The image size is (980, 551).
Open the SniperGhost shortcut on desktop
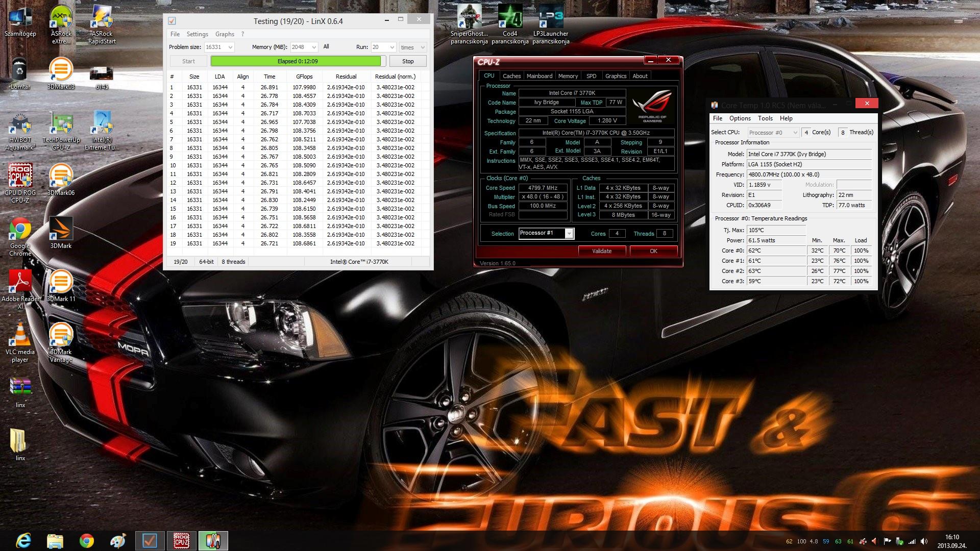469,24
